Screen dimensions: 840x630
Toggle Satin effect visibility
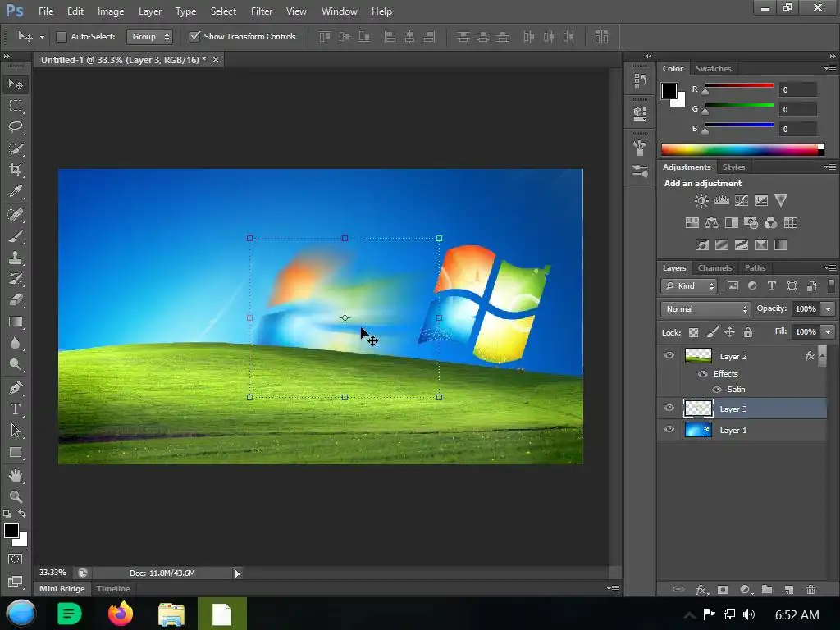click(717, 390)
